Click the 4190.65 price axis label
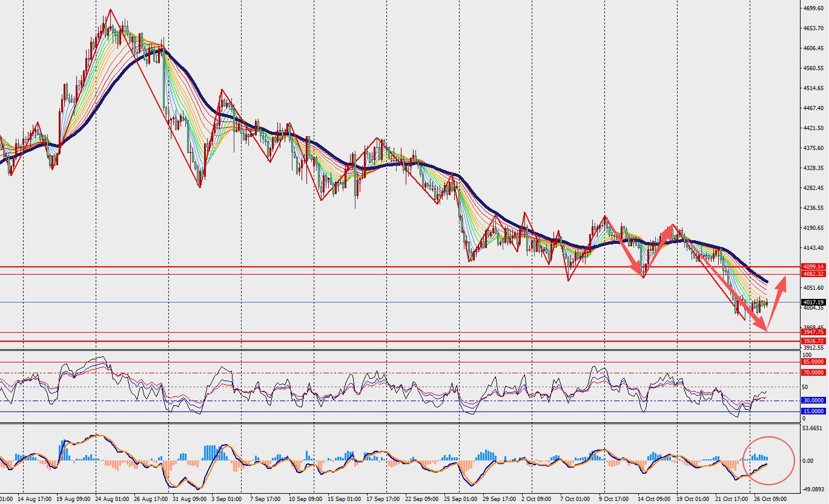This screenshot has height=504, width=829. [x=813, y=228]
